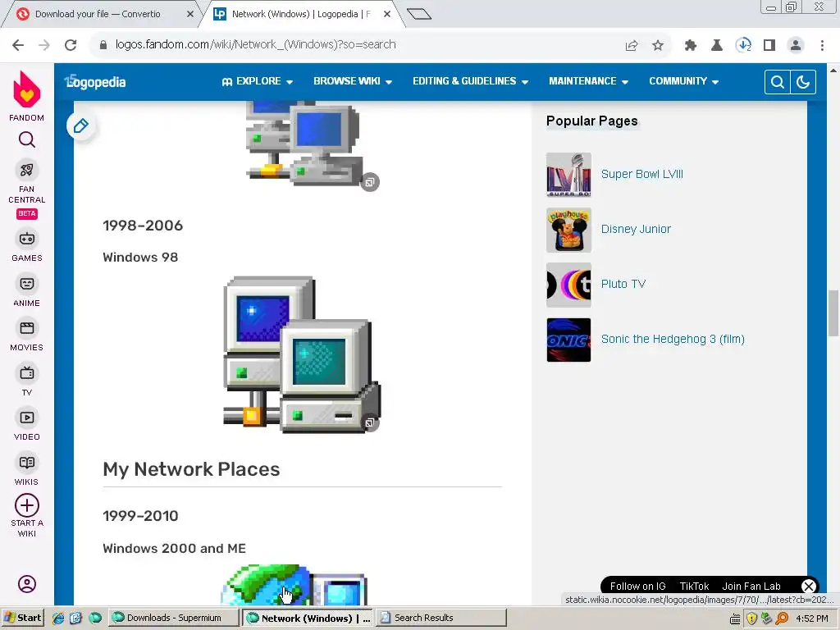Expand upper network image lightbox icon

(370, 182)
